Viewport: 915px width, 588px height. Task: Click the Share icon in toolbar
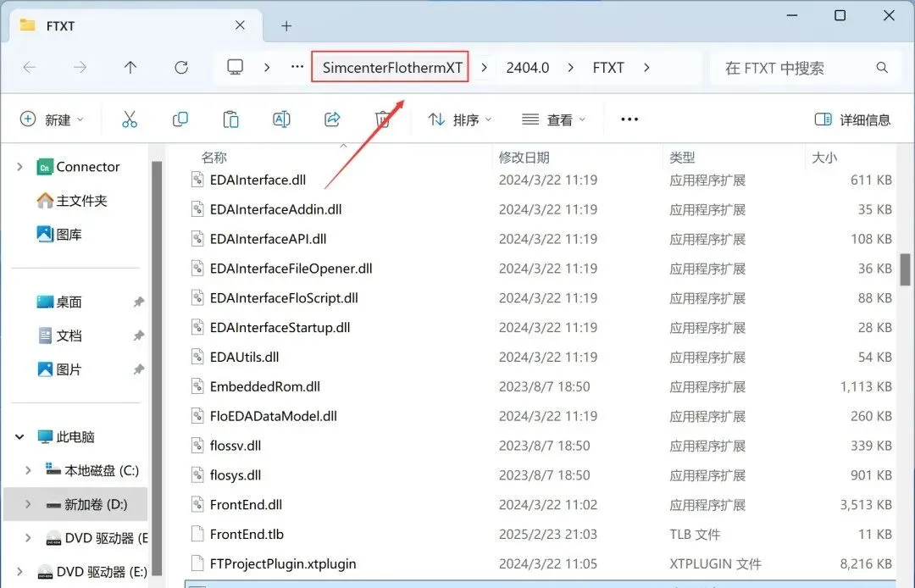point(332,119)
